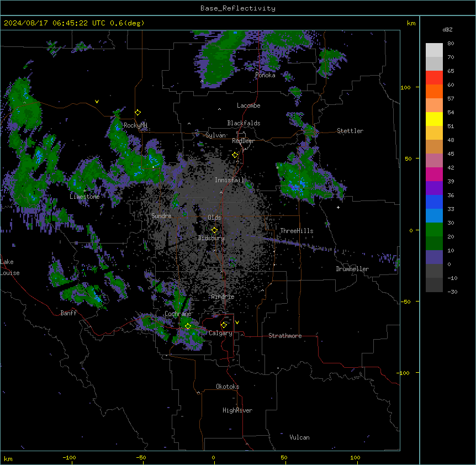Screen dimensions: 476x465
Task: Click the yellow diamond marker near RockyMH
Action: [138, 113]
